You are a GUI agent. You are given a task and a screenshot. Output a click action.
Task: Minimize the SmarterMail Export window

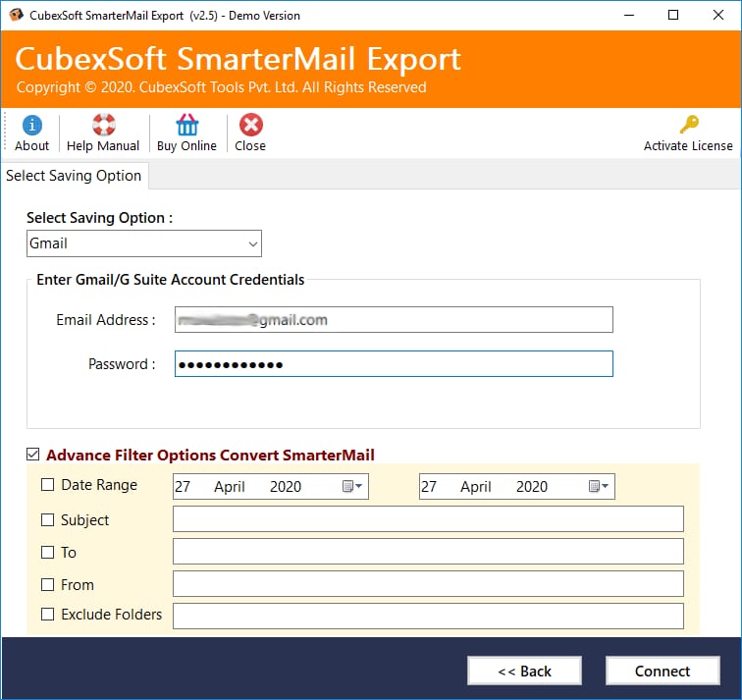click(x=629, y=15)
